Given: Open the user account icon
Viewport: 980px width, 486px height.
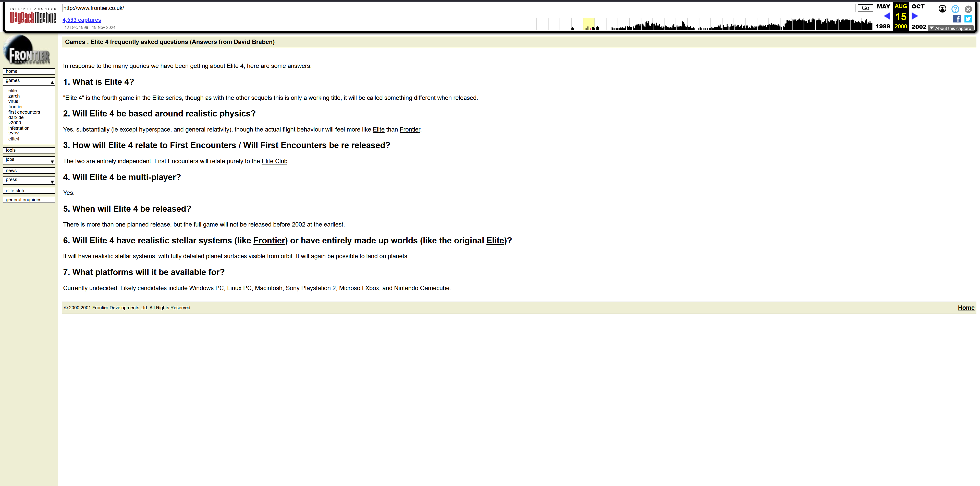Looking at the screenshot, I should pyautogui.click(x=942, y=9).
